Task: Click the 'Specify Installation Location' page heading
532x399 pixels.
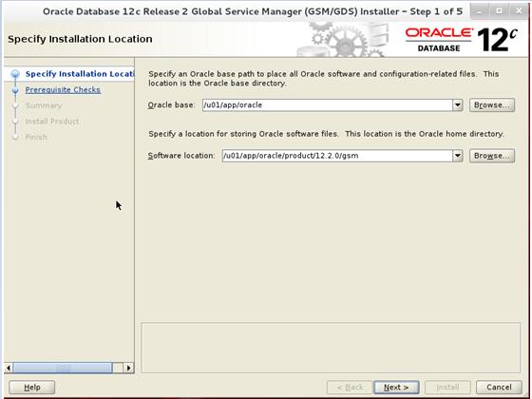Action: [80, 39]
